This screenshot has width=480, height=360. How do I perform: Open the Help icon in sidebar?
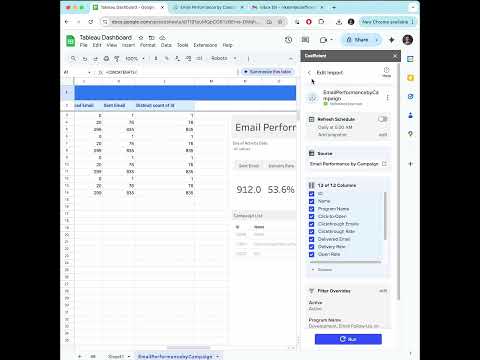(386, 72)
